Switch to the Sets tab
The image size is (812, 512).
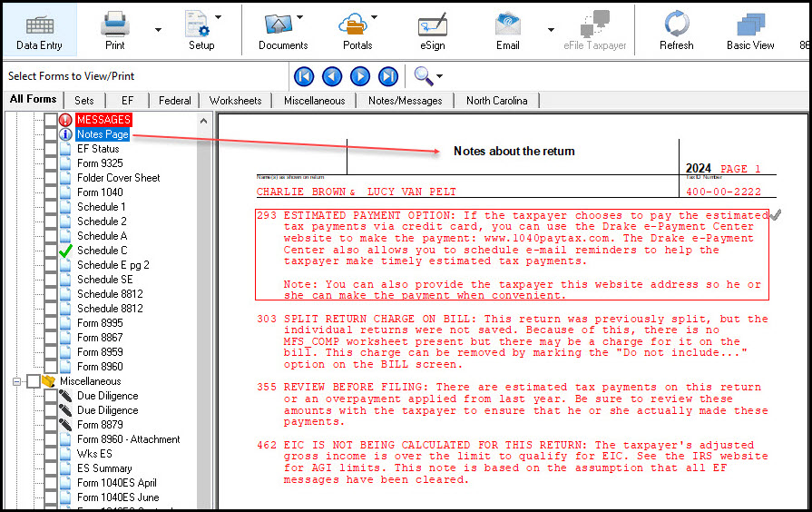pyautogui.click(x=83, y=101)
